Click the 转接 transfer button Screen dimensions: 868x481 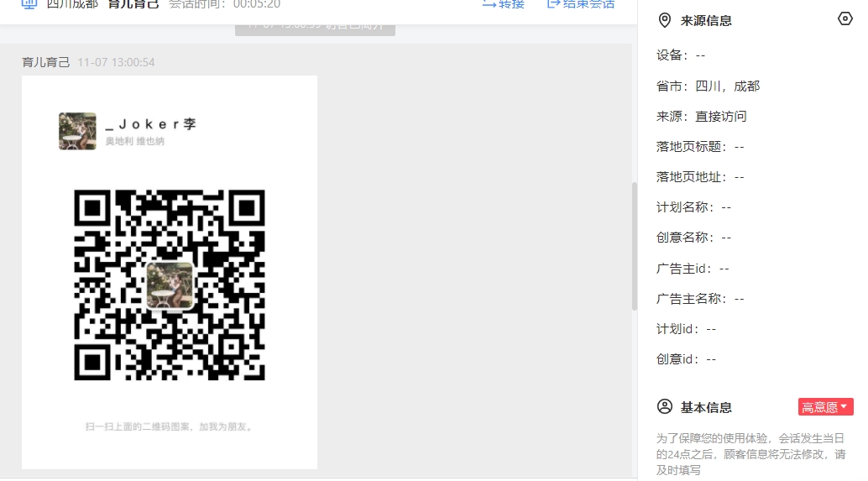[x=503, y=4]
